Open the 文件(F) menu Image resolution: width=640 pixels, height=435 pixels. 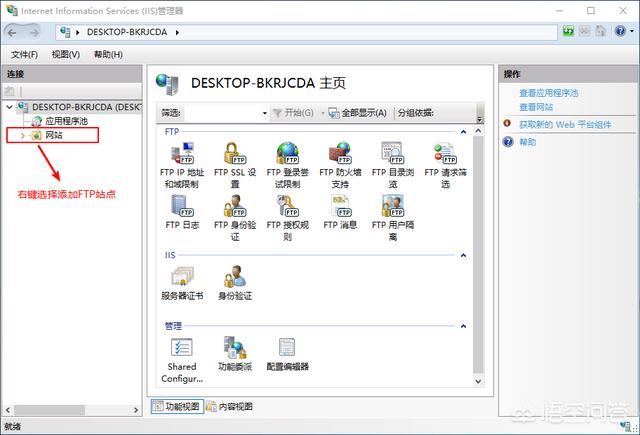(x=24, y=54)
